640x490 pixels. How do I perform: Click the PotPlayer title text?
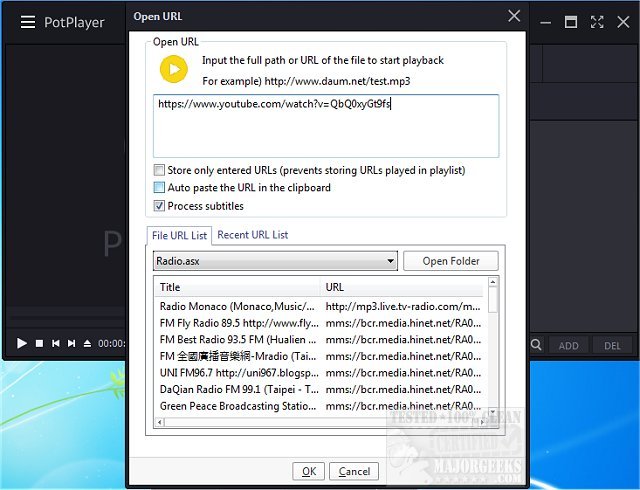[74, 22]
